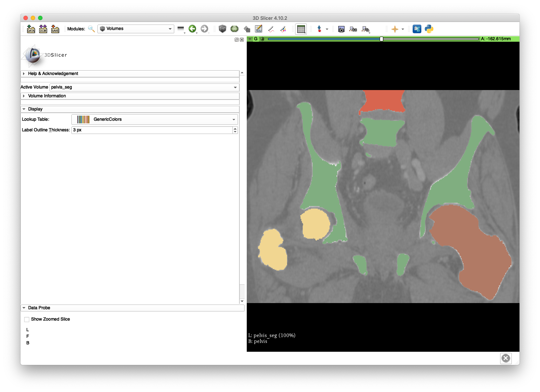Open the Annotations ruler module icon
The height and width of the screenshot is (392, 540).
tap(283, 29)
